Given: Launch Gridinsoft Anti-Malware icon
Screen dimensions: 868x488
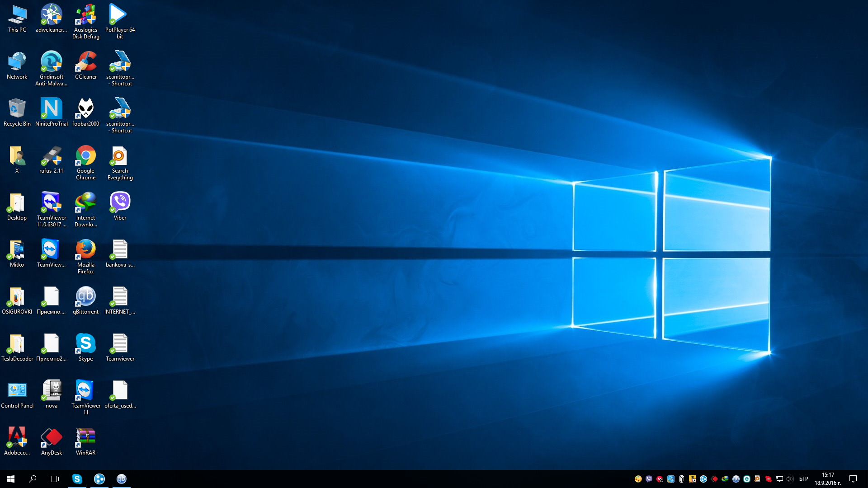Looking at the screenshot, I should pyautogui.click(x=52, y=69).
